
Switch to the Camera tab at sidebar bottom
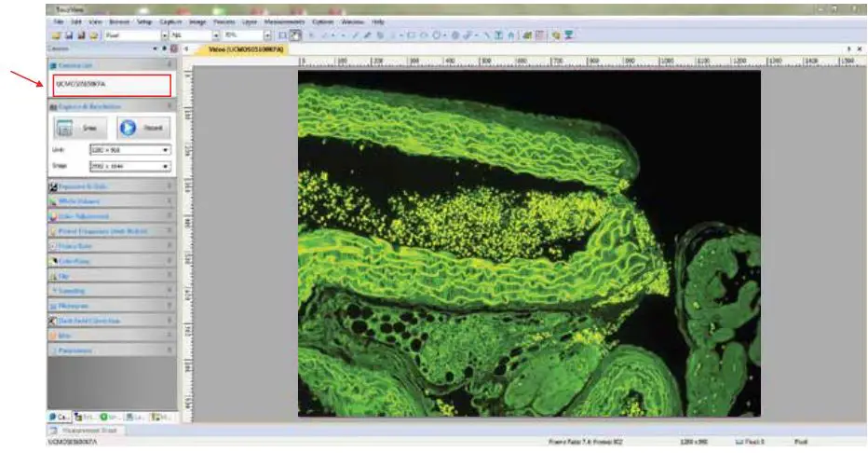[59, 418]
